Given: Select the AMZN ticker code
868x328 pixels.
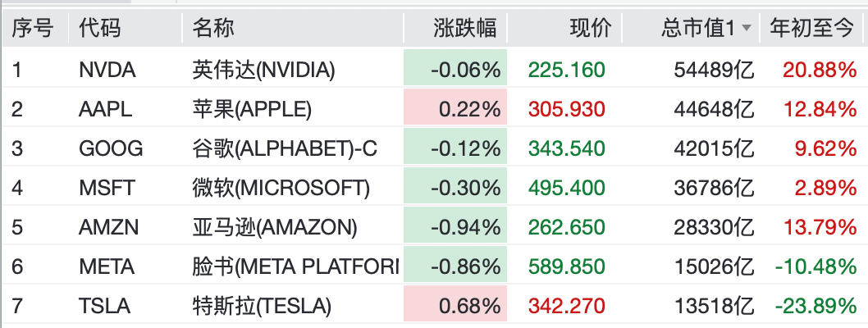Looking at the screenshot, I should tap(108, 227).
